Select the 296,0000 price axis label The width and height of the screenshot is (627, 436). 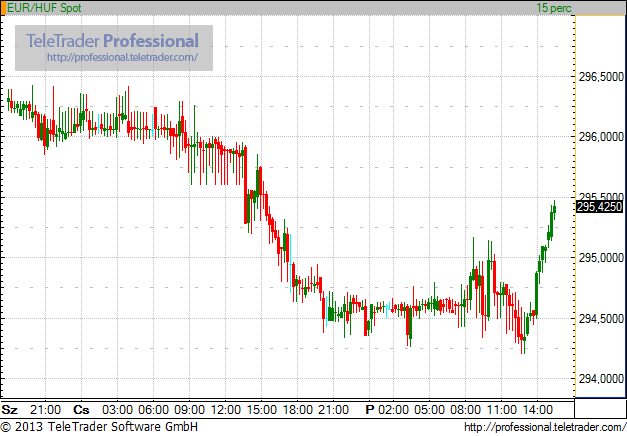(601, 137)
